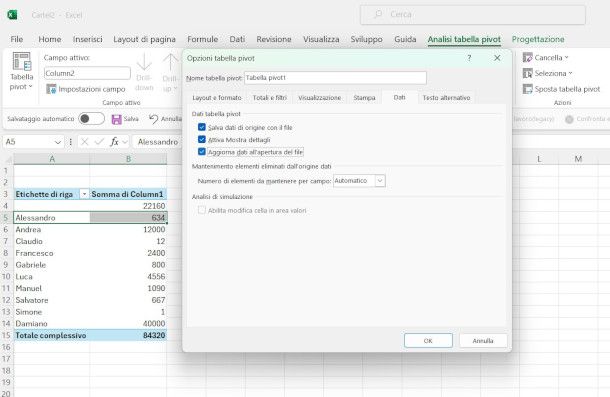
Task: Click the Drill-down arrow icon
Action: point(144,62)
